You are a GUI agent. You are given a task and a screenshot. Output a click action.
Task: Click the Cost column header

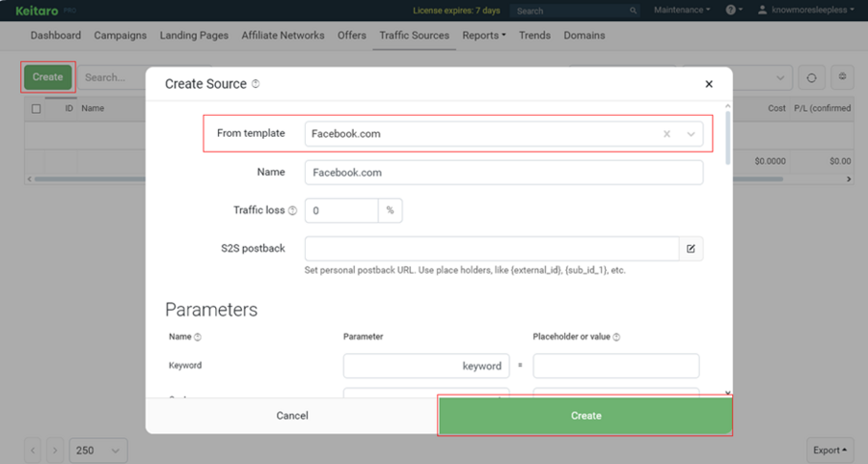776,109
